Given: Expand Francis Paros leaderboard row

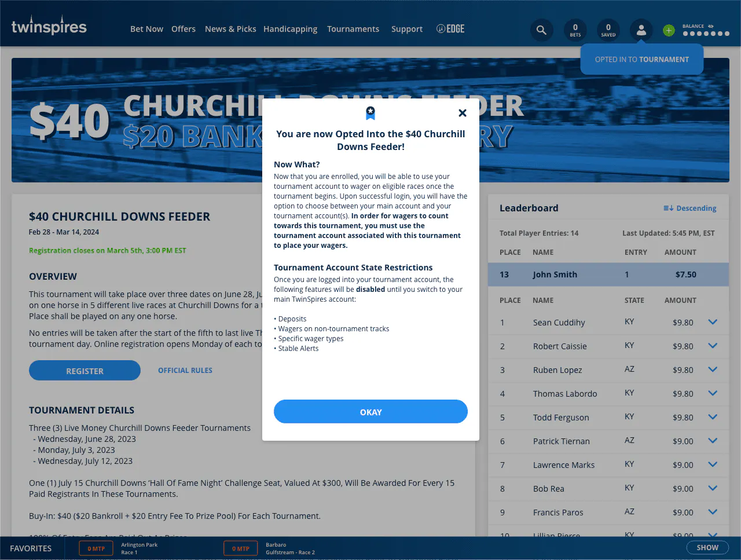Looking at the screenshot, I should pyautogui.click(x=713, y=512).
